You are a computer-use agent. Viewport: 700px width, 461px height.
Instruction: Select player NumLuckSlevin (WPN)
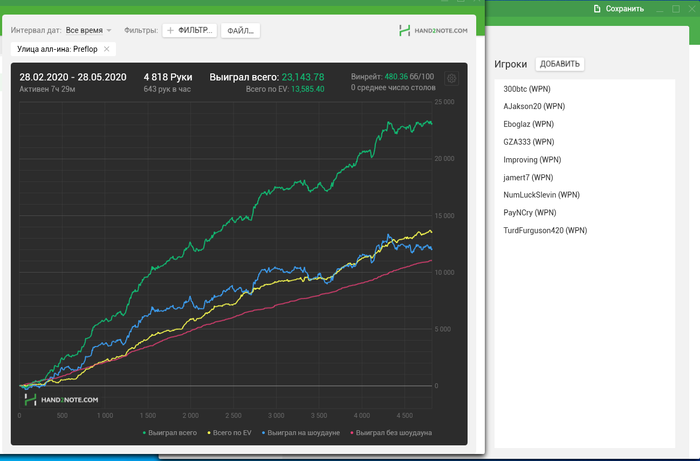coord(542,195)
